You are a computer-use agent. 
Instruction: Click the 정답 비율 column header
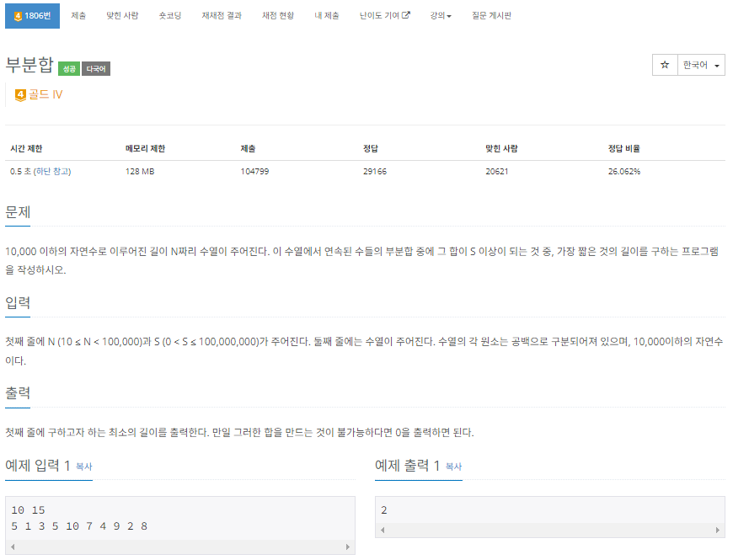[x=624, y=148]
